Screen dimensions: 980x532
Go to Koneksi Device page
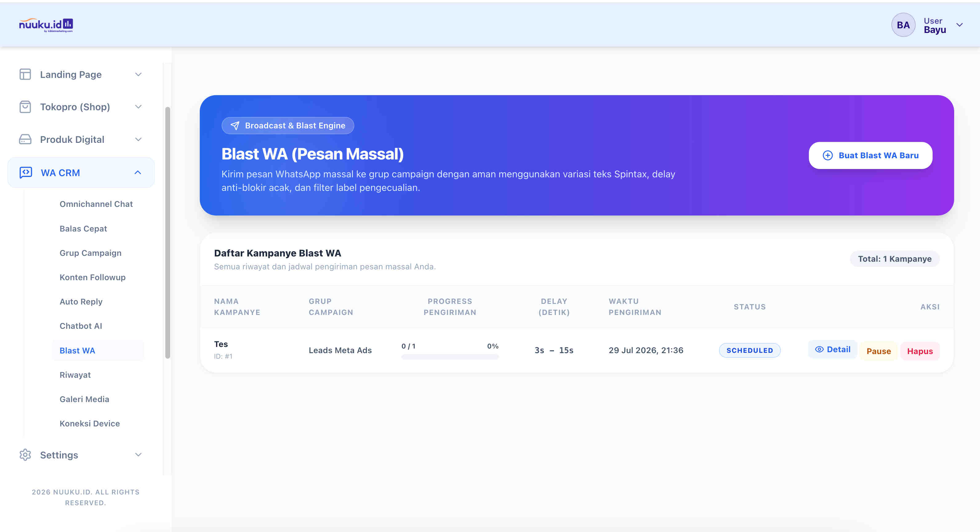(x=90, y=424)
